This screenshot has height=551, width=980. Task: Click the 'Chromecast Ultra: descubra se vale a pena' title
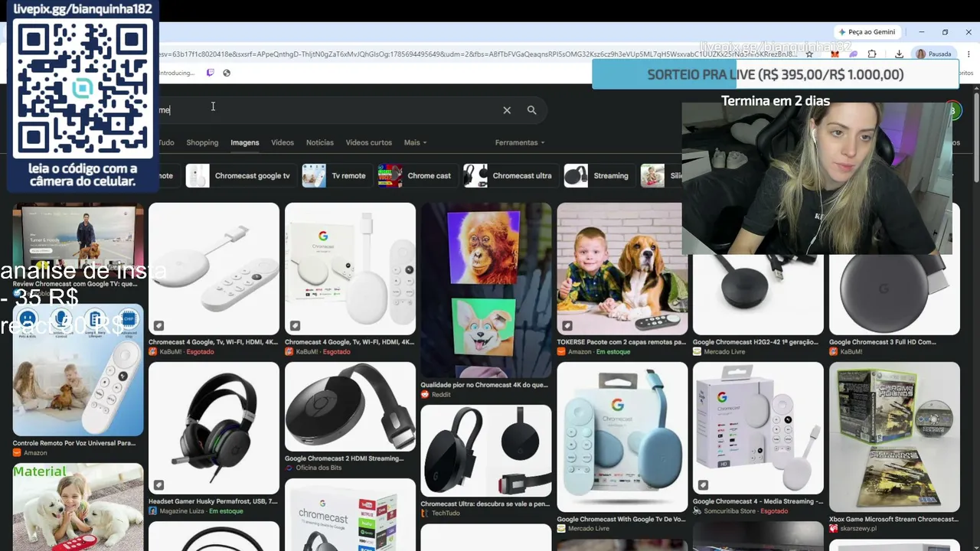pyautogui.click(x=485, y=504)
